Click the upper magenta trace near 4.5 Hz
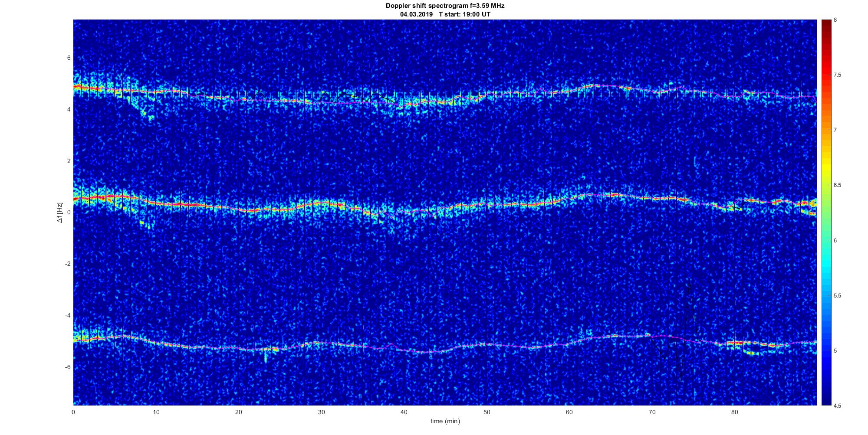 [445, 102]
